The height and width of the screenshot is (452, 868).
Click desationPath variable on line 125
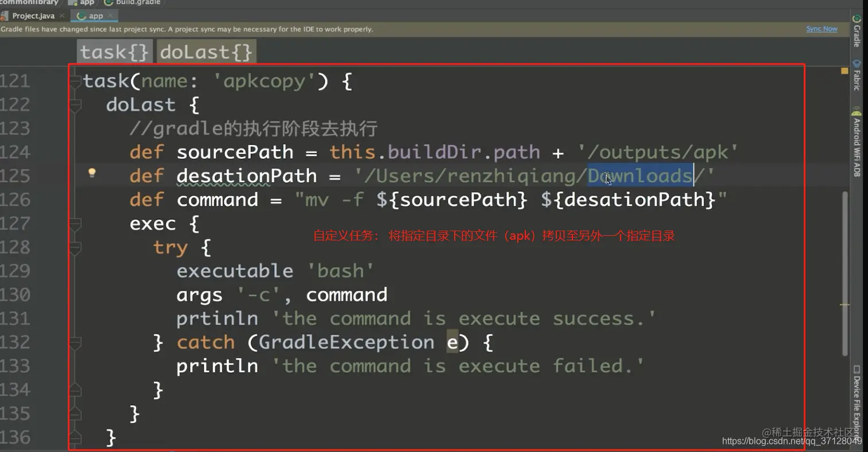click(247, 176)
